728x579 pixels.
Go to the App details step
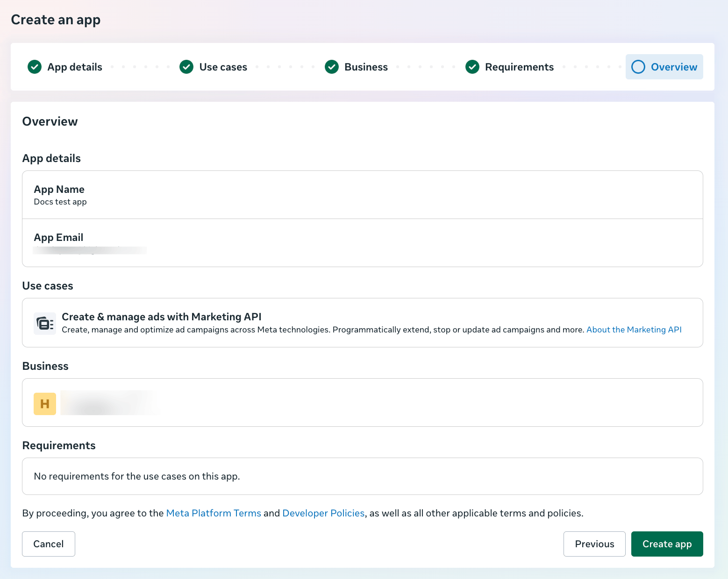(x=75, y=67)
